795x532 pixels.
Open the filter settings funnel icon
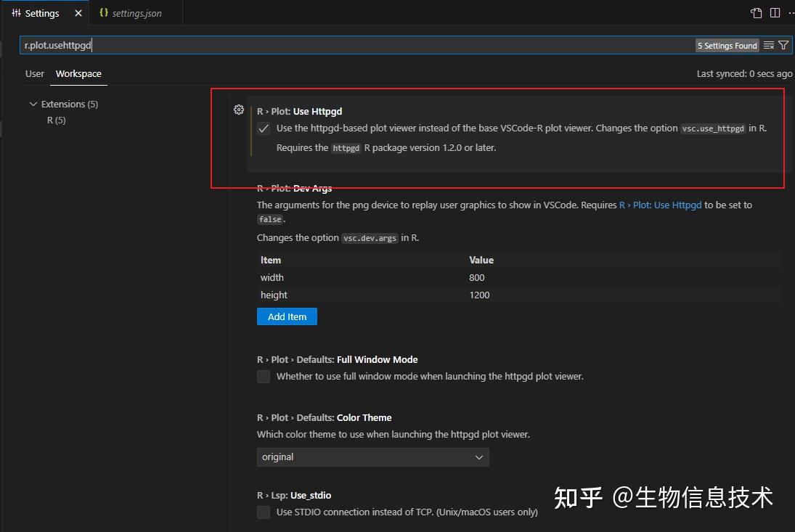tap(783, 45)
